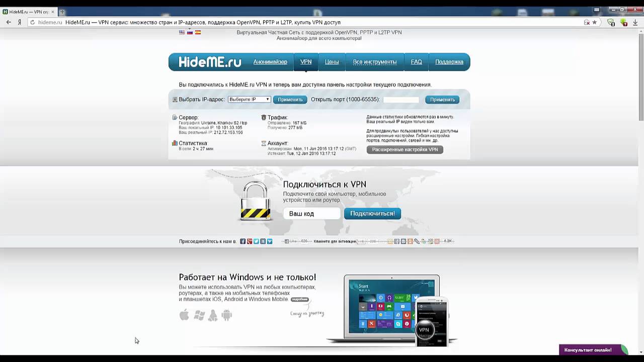This screenshot has height=362, width=644.
Task: Open a new browser tab
Action: click(62, 12)
